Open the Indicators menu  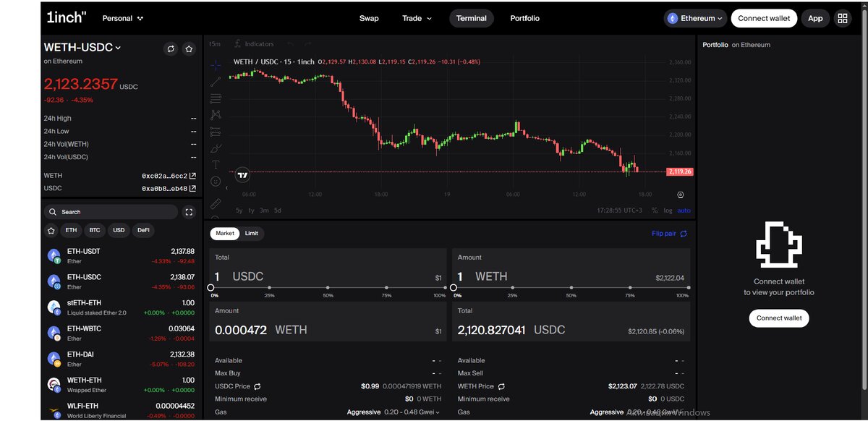pos(254,44)
